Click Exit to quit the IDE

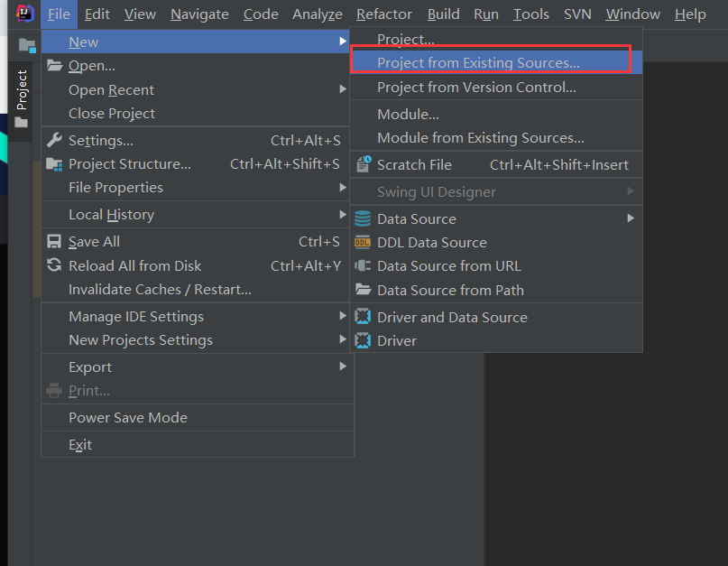point(80,444)
